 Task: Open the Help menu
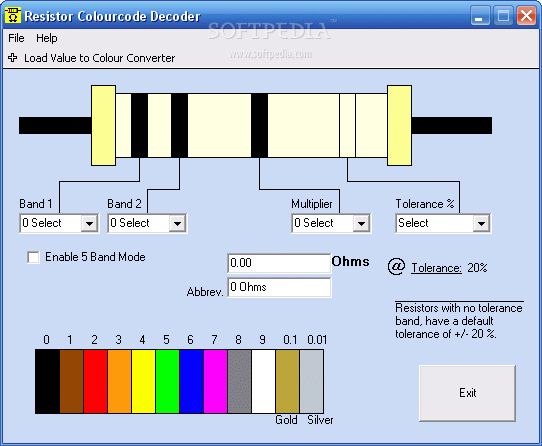(x=47, y=38)
